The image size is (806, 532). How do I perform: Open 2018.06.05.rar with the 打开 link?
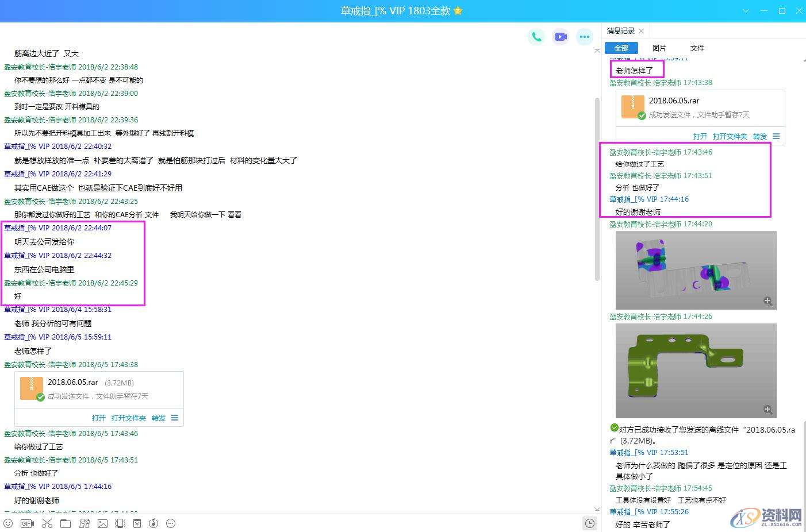point(98,418)
